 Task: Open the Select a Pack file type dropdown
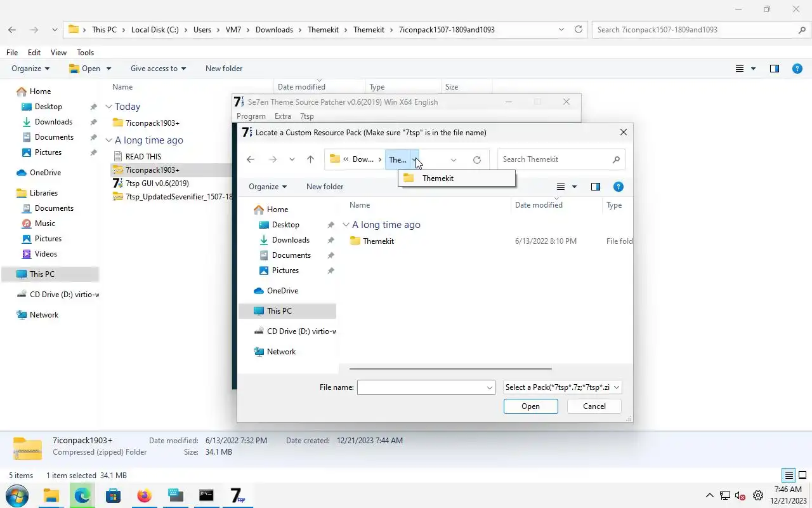pyautogui.click(x=562, y=387)
